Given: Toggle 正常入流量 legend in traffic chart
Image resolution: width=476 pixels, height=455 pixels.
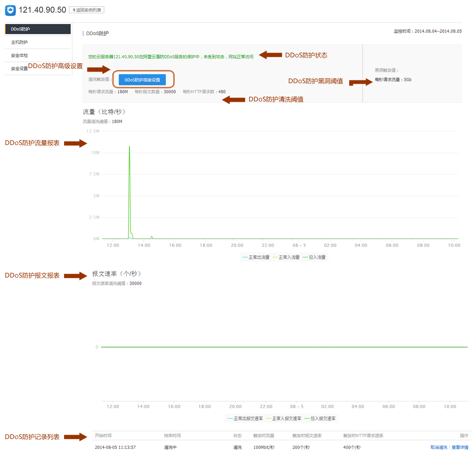Looking at the screenshot, I should pos(286,257).
